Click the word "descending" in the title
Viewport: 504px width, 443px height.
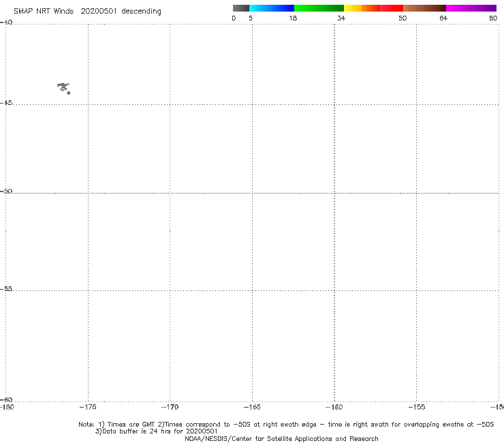tap(142, 12)
